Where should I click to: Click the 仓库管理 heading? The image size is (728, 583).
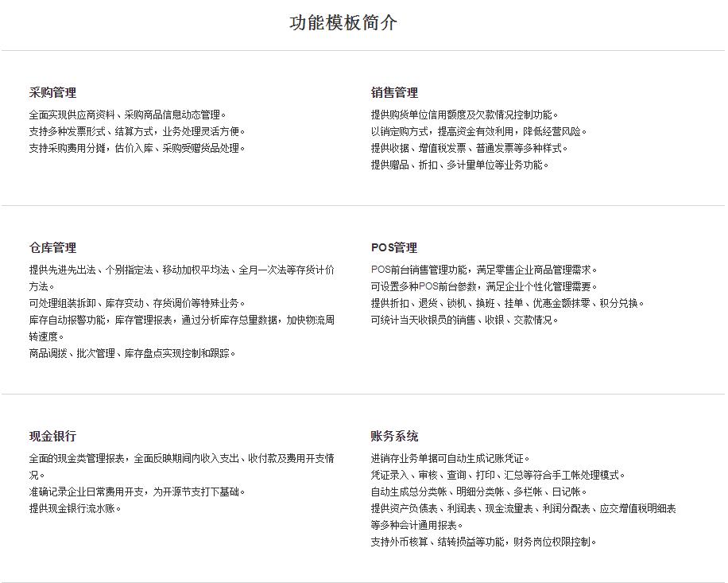click(52, 247)
